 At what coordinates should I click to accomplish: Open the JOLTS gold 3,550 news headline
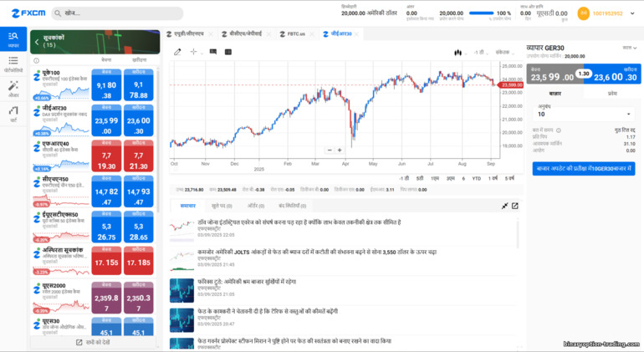click(317, 253)
